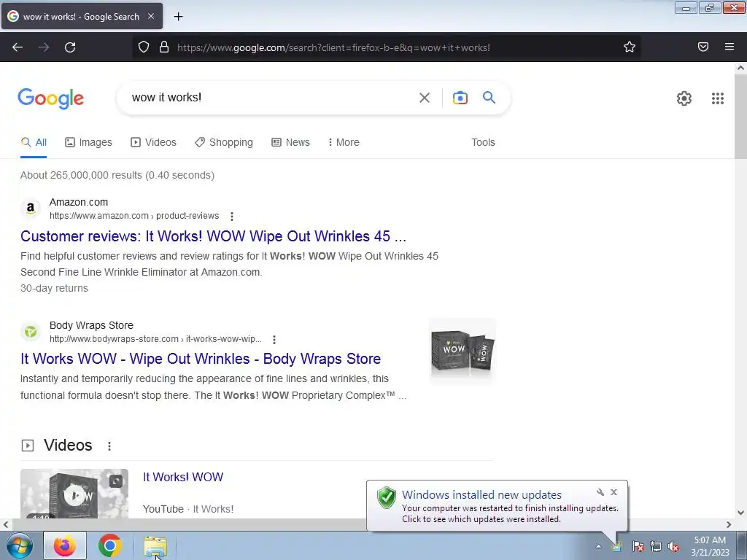This screenshot has width=747, height=560.
Task: Open the search Tools options
Action: [x=483, y=142]
